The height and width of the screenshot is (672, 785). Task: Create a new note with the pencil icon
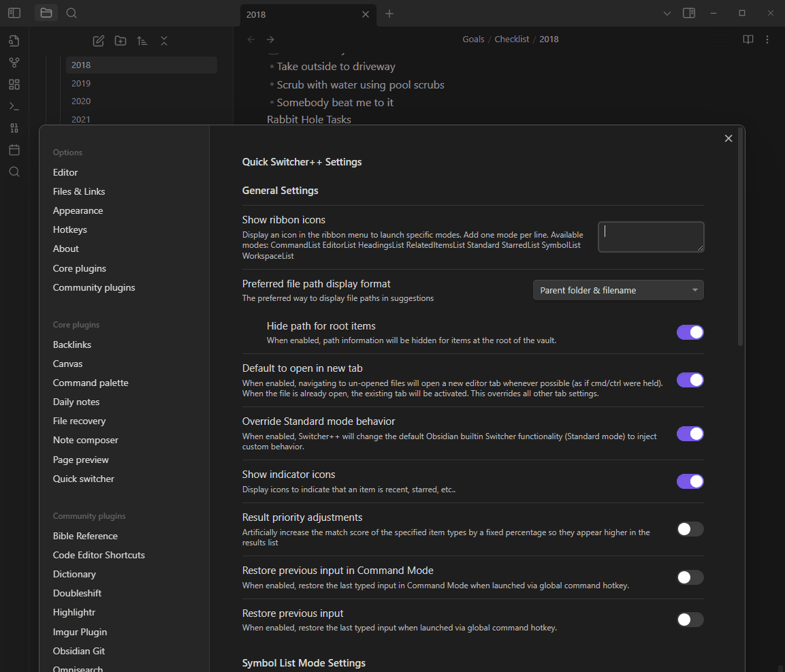tap(98, 41)
